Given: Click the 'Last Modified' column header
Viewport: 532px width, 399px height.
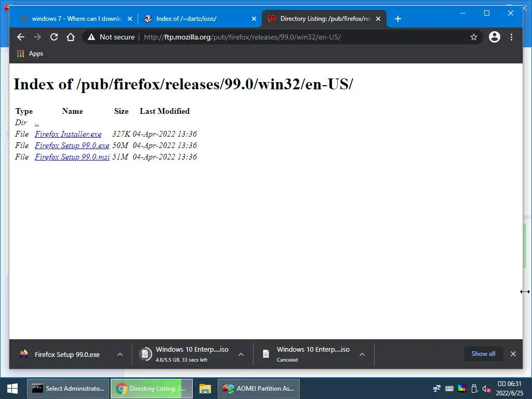Looking at the screenshot, I should [165, 111].
